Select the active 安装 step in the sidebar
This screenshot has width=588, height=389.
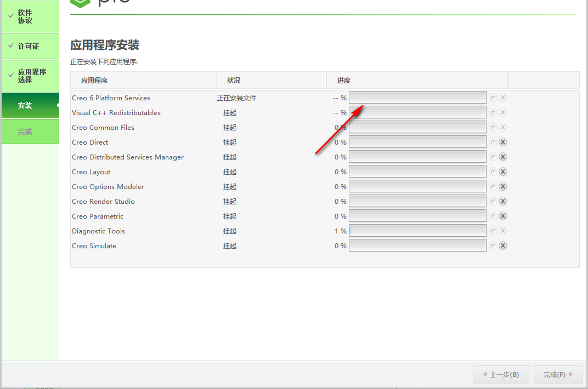coord(30,105)
